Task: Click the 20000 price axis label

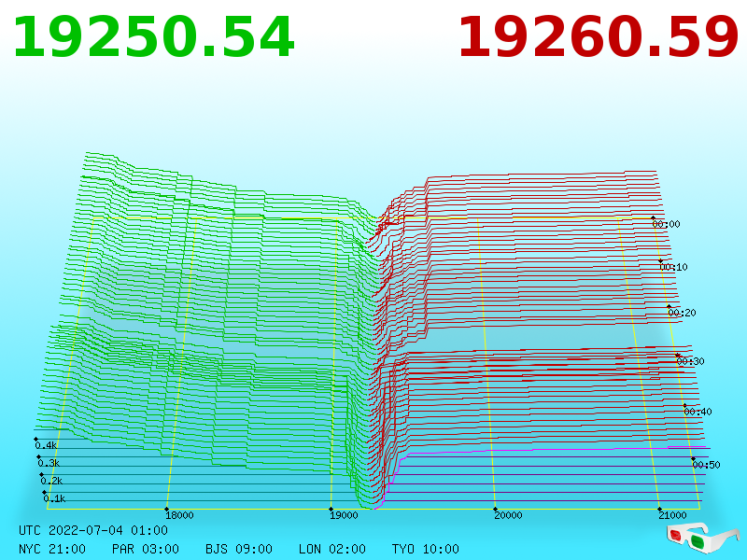Action: click(x=508, y=515)
